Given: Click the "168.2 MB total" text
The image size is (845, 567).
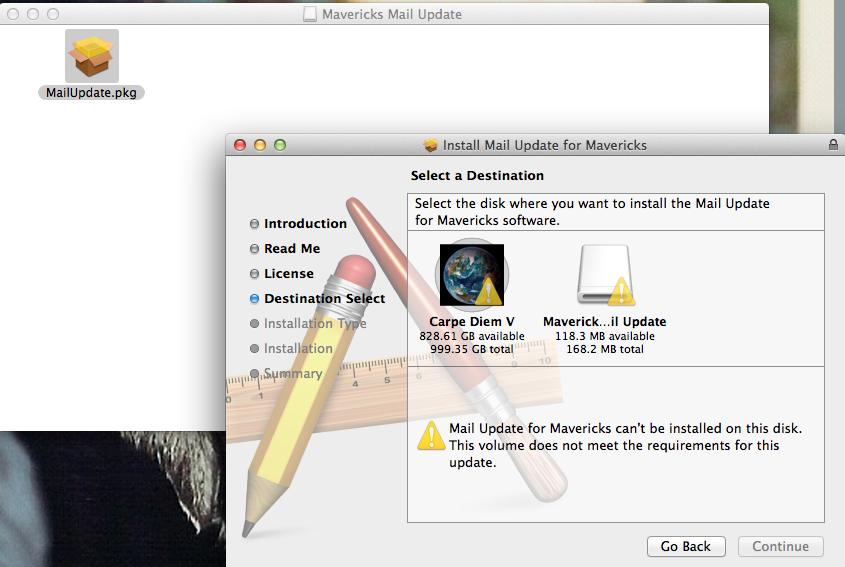Looking at the screenshot, I should click(x=605, y=349).
